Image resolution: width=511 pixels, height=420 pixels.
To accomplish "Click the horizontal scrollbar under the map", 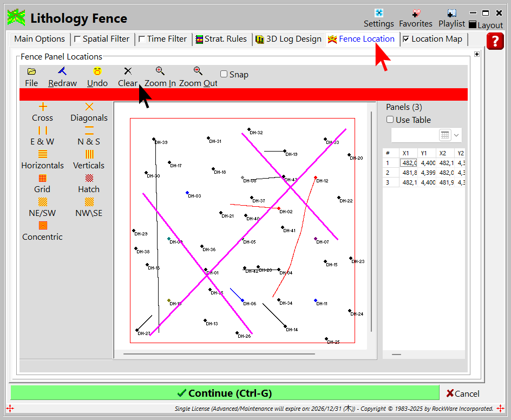I will (x=219, y=354).
